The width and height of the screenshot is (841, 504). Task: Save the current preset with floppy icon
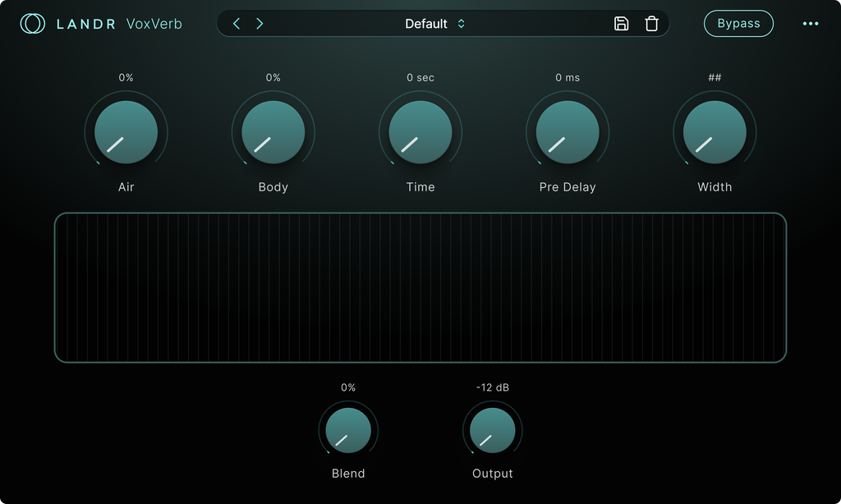[621, 24]
